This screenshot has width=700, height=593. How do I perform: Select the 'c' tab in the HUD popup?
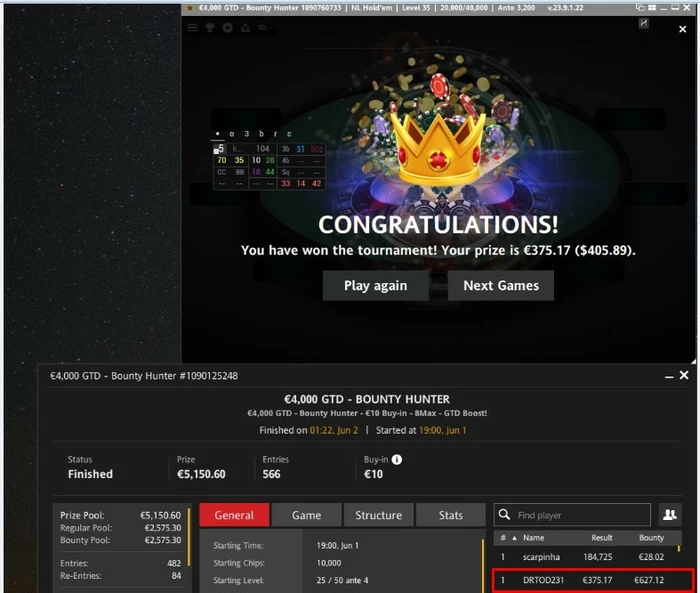(289, 134)
